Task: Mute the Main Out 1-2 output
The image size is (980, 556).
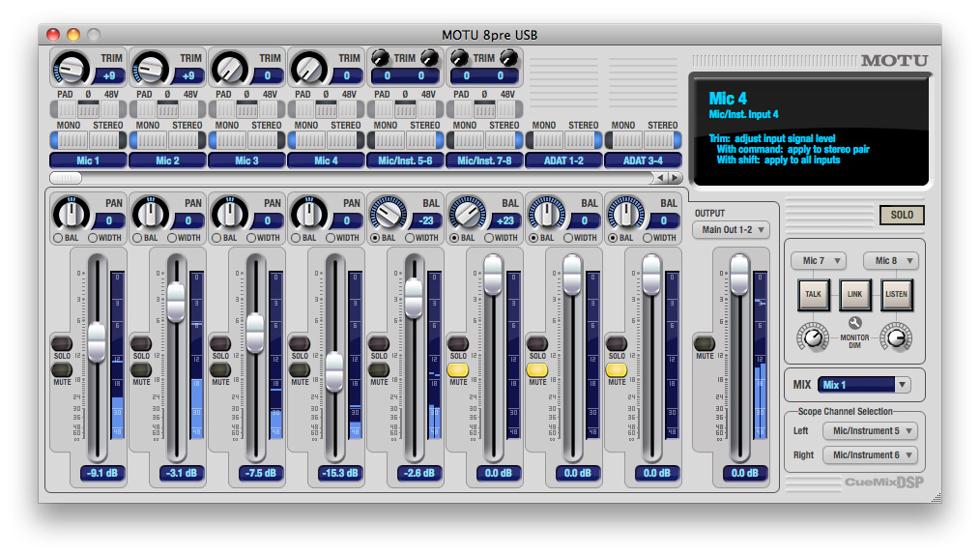Action: (705, 343)
